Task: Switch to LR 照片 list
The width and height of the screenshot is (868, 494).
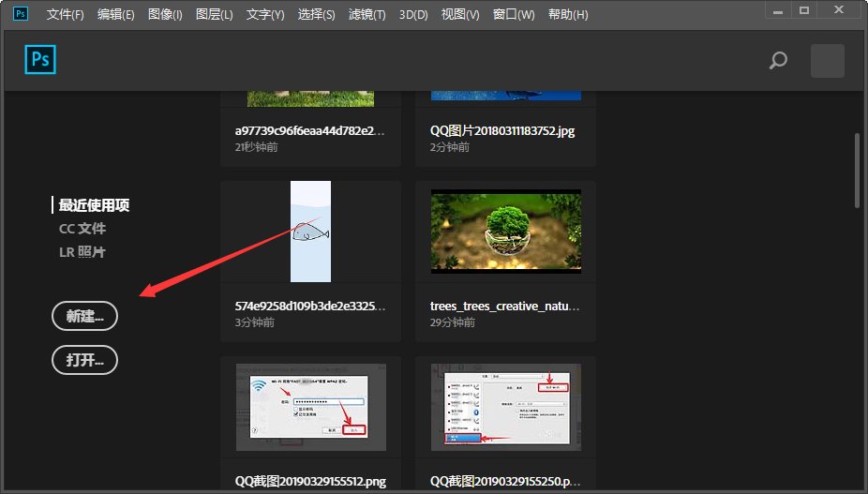Action: [82, 252]
